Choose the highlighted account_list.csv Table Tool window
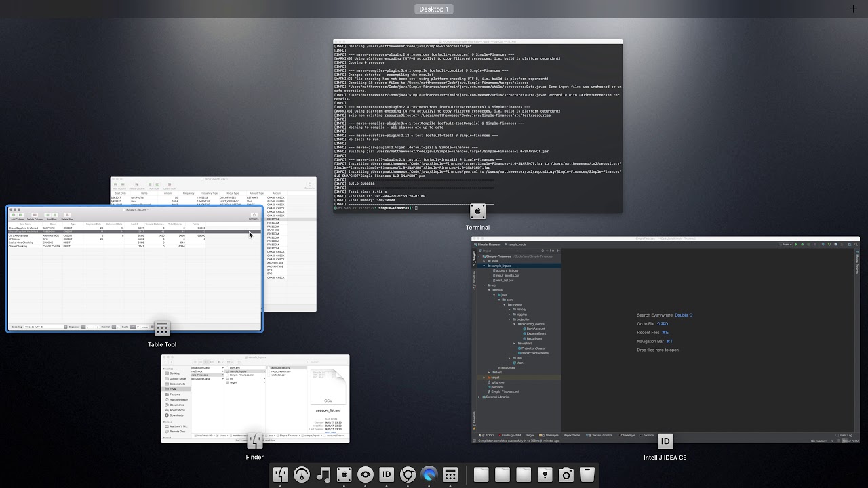868x488 pixels. pos(134,285)
